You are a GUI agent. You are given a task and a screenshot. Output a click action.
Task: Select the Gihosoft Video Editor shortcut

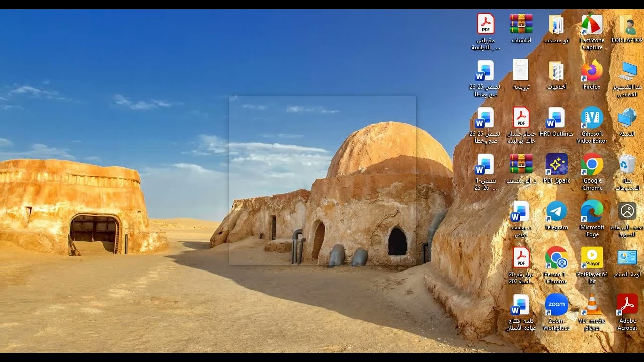coord(592,125)
